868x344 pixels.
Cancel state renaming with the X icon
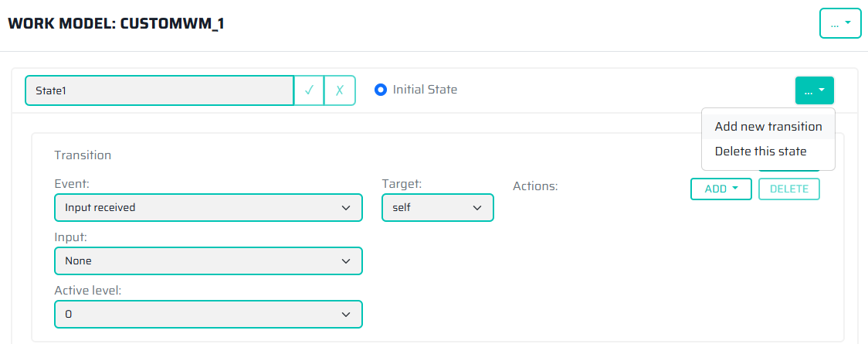tap(340, 90)
